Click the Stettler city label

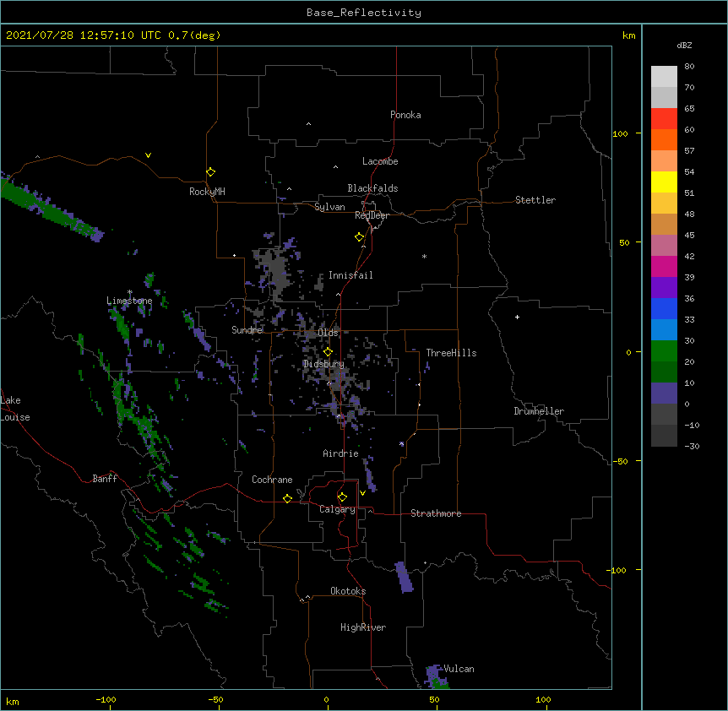535,200
